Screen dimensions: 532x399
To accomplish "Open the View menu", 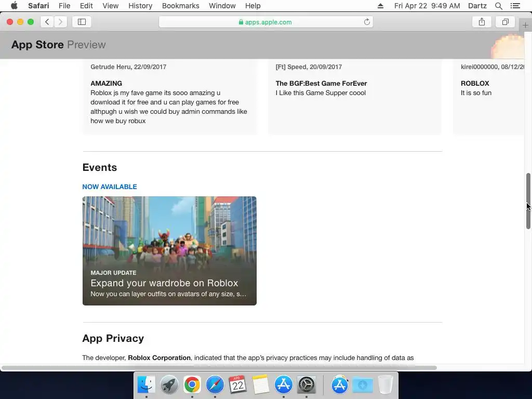I will coord(111,6).
